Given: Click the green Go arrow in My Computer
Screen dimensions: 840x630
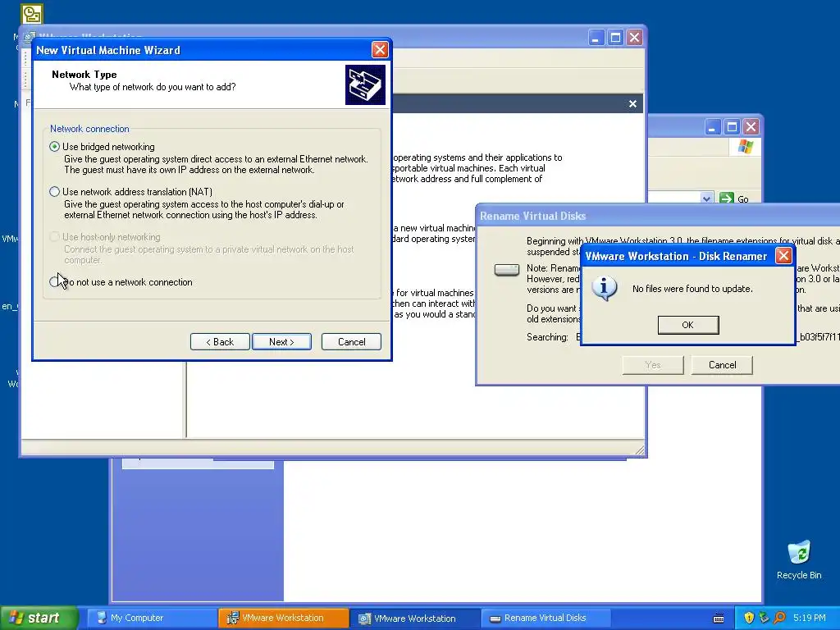Looking at the screenshot, I should click(x=727, y=199).
